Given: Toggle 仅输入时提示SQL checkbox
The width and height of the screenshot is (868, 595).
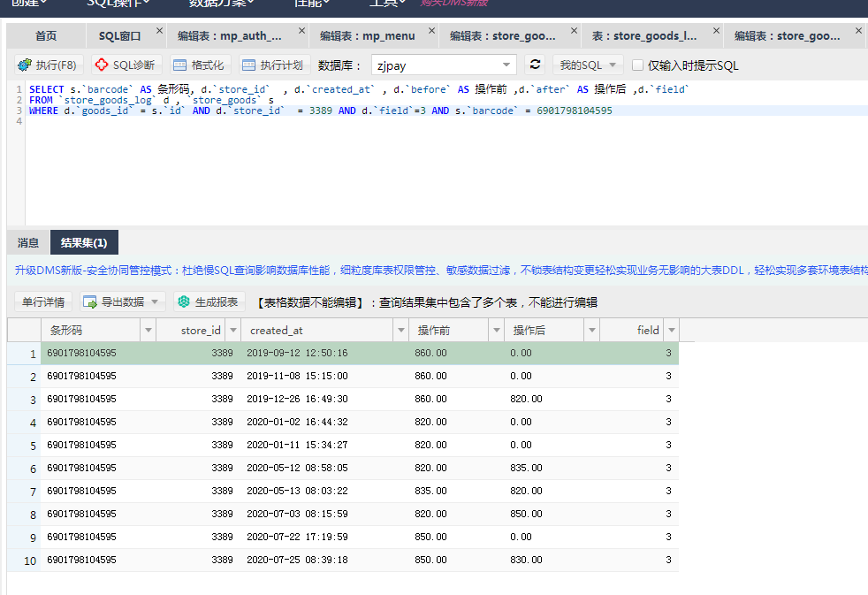Looking at the screenshot, I should click(x=637, y=65).
